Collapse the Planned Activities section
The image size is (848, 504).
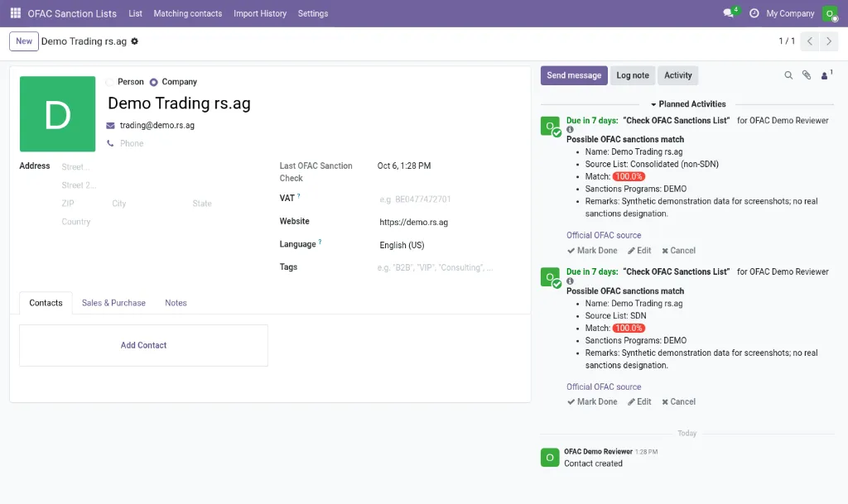coord(688,104)
